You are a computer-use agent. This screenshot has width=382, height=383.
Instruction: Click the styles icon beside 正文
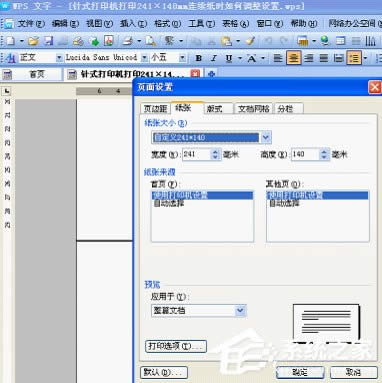(x=10, y=58)
